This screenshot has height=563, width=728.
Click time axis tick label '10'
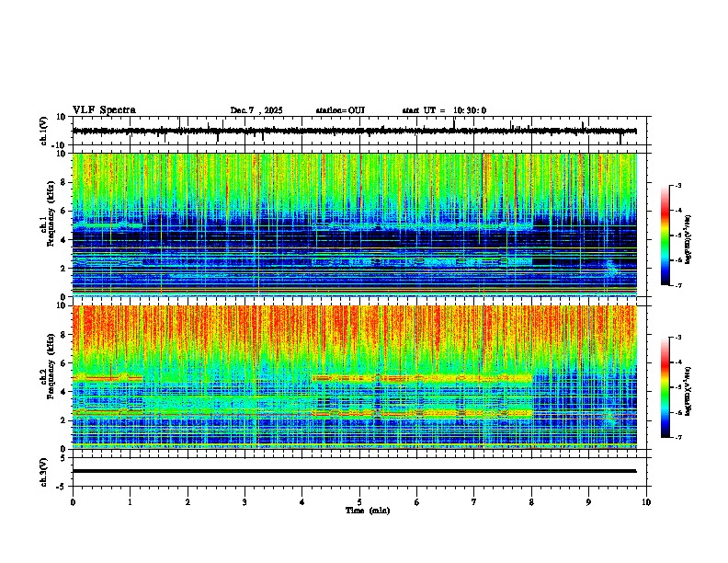click(x=646, y=502)
